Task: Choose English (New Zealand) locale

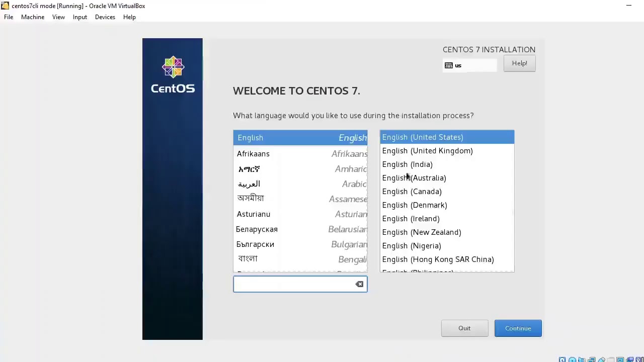Action: (x=447, y=232)
